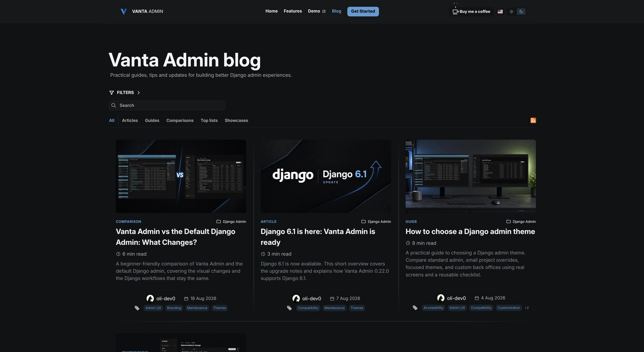Click the funnel icon beside FILTERS

coord(111,93)
